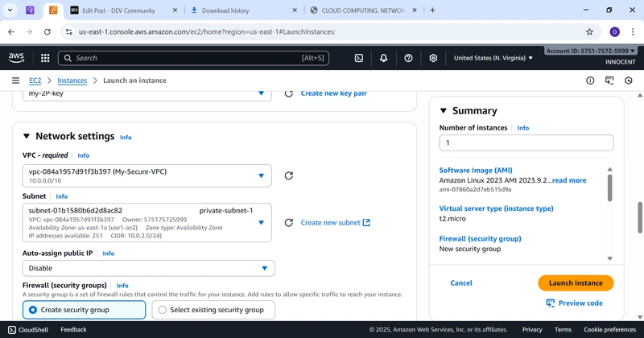This screenshot has width=644, height=338.
Task: Open CloudShell from the top navigation bar
Action: coord(358,58)
